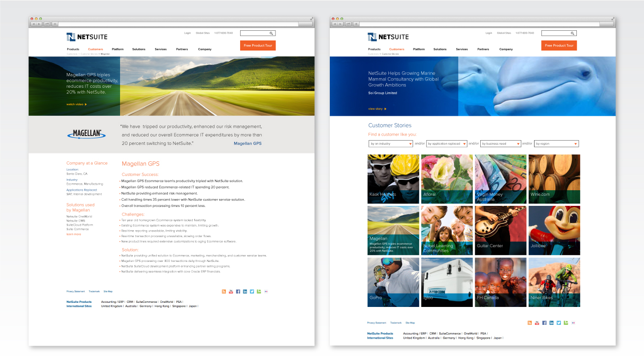Viewport: 644px width, 363px height.
Task: Click the search field in the Customer Stories window
Action: (x=559, y=33)
